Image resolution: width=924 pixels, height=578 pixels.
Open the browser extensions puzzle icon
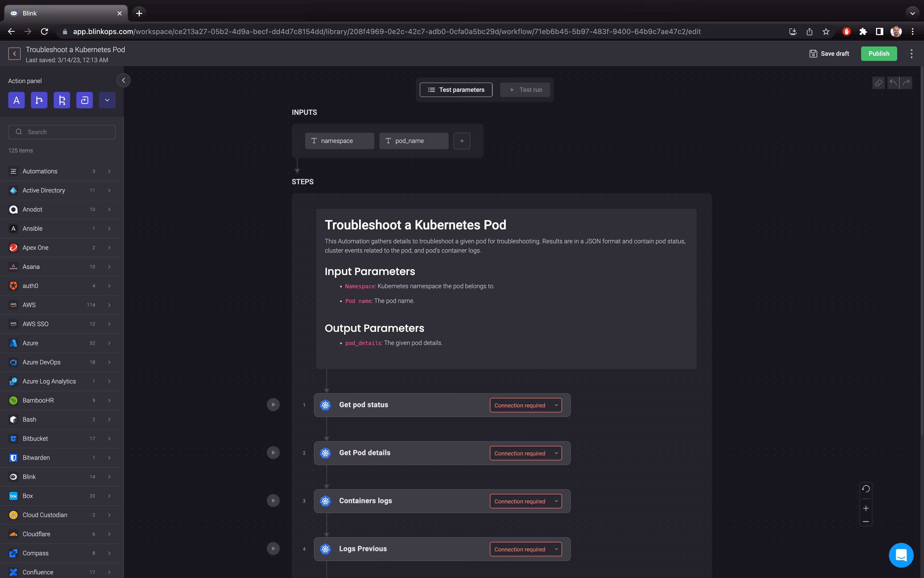pos(863,32)
